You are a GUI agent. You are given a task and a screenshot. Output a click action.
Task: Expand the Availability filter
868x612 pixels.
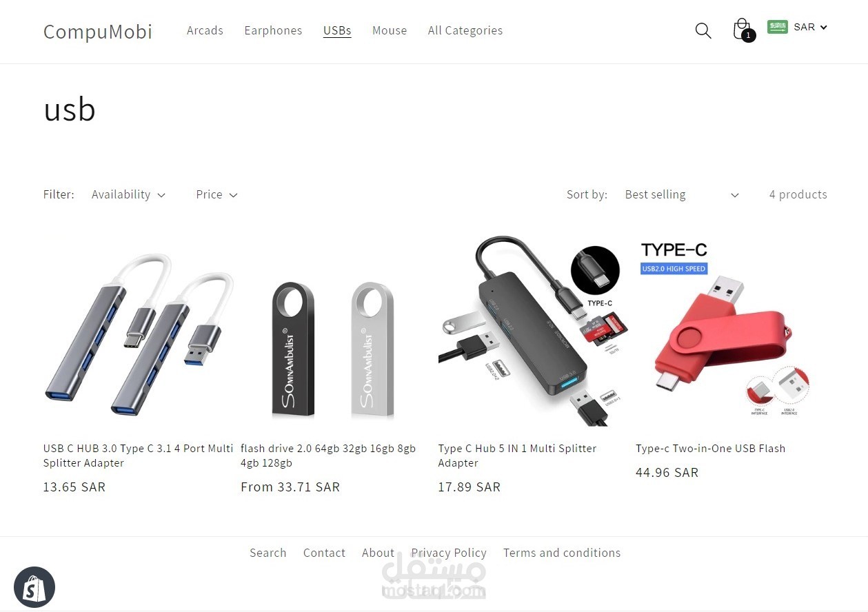click(x=128, y=194)
